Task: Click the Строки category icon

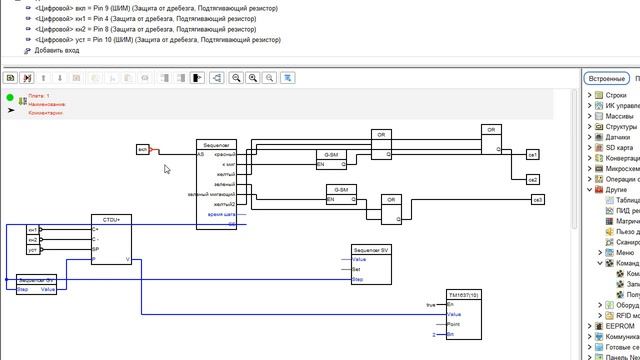Action: click(x=599, y=95)
